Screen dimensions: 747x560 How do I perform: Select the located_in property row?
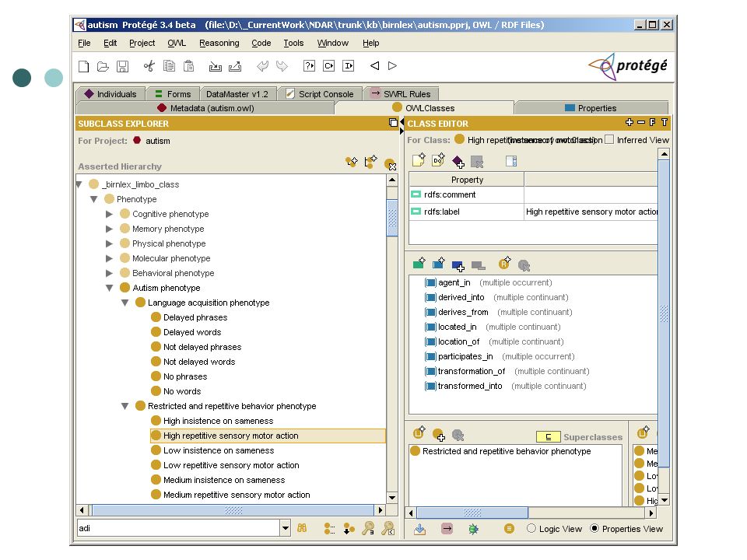point(493,327)
